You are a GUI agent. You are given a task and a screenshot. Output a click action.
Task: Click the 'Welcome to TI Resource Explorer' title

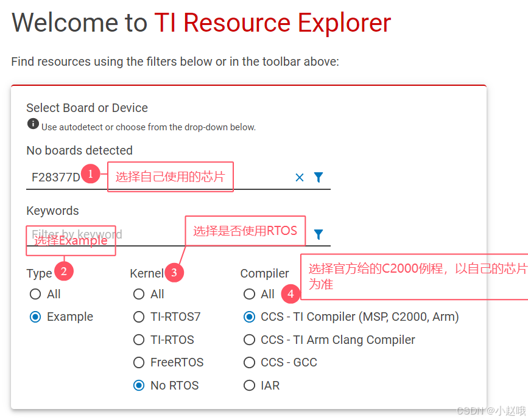tap(202, 23)
